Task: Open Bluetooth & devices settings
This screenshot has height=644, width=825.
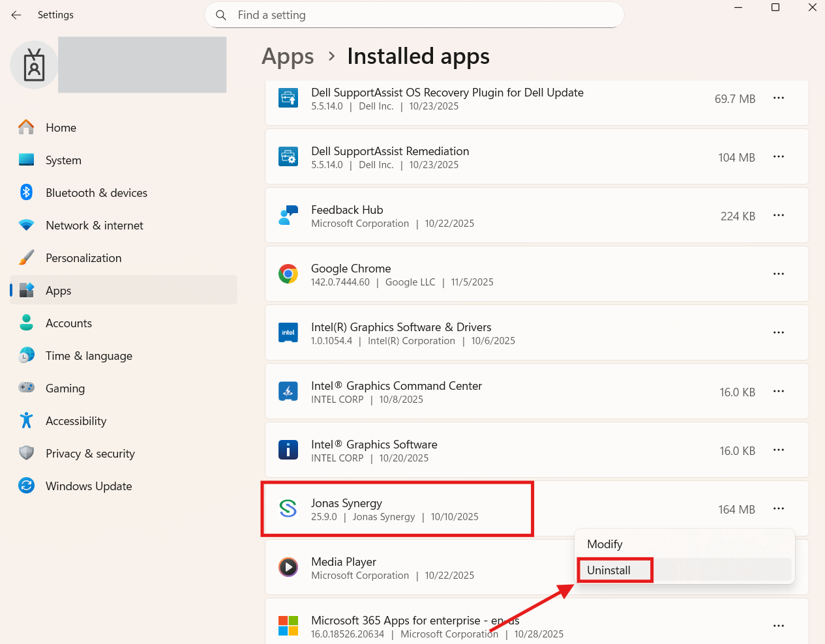Action: point(123,193)
